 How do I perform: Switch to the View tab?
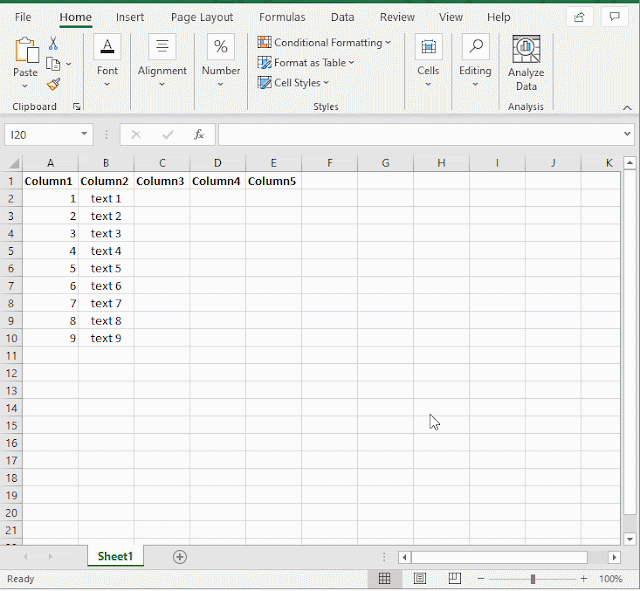(451, 17)
